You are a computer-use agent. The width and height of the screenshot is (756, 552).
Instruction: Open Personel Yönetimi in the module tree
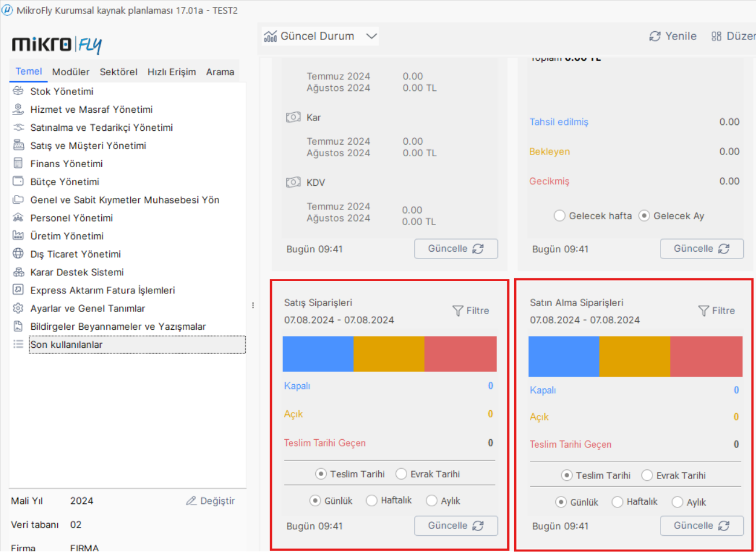[x=71, y=218]
